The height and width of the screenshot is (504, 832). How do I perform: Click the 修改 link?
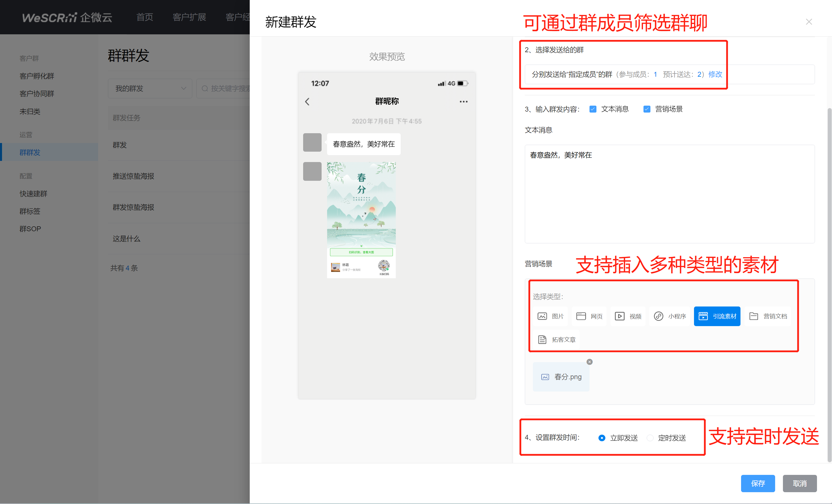point(715,74)
